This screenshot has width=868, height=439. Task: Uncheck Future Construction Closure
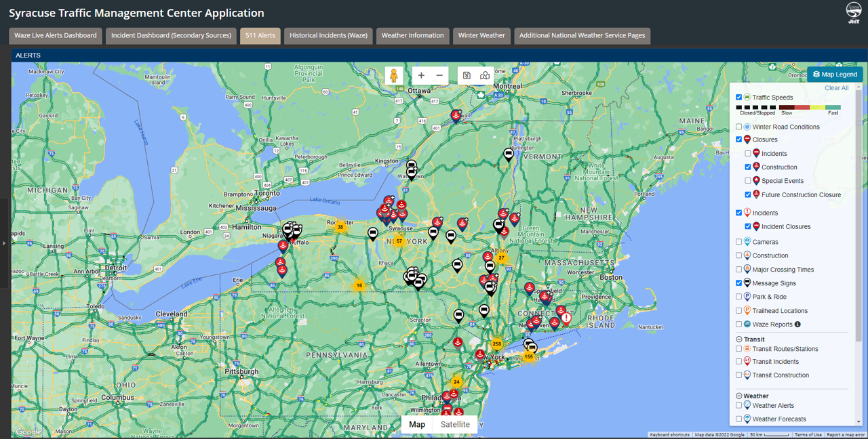(749, 195)
